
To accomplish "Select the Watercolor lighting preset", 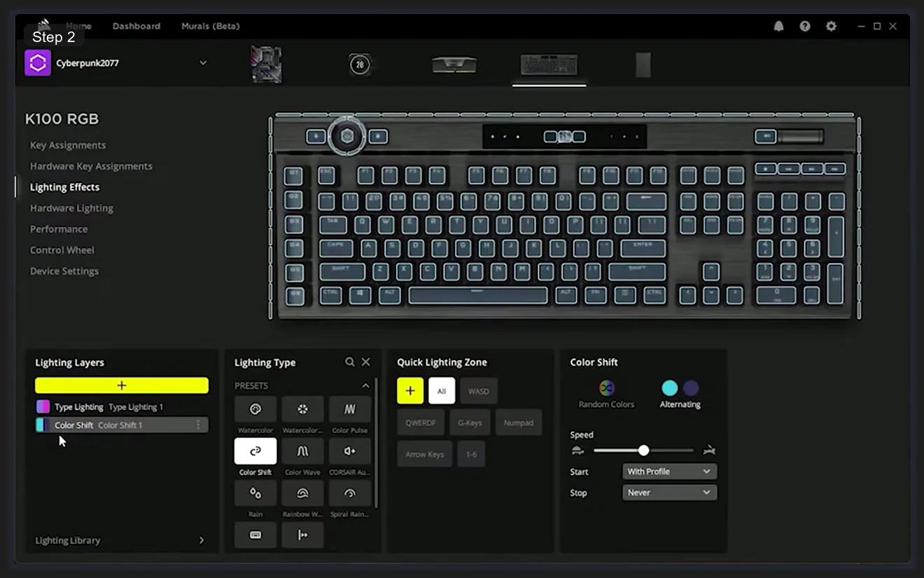I will (x=255, y=409).
